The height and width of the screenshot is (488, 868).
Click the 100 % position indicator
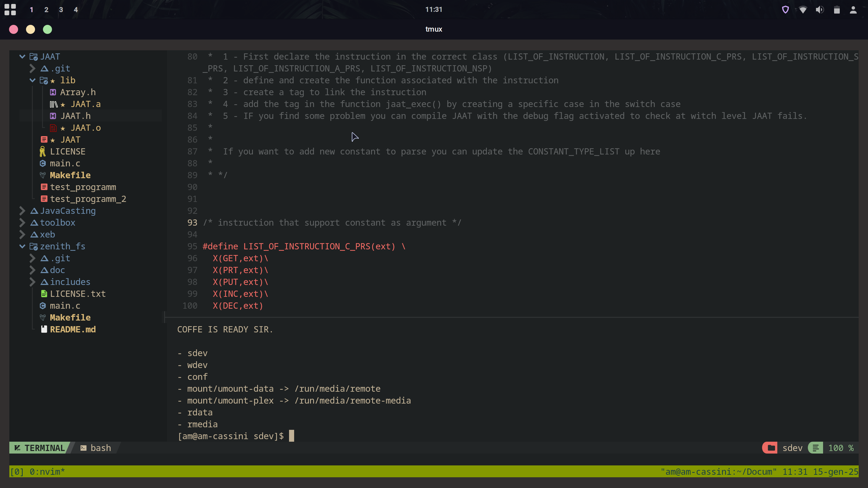[841, 448]
